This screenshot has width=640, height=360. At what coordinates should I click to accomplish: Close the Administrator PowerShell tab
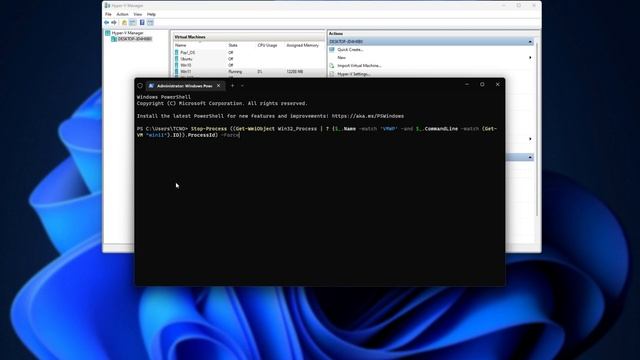tap(218, 86)
